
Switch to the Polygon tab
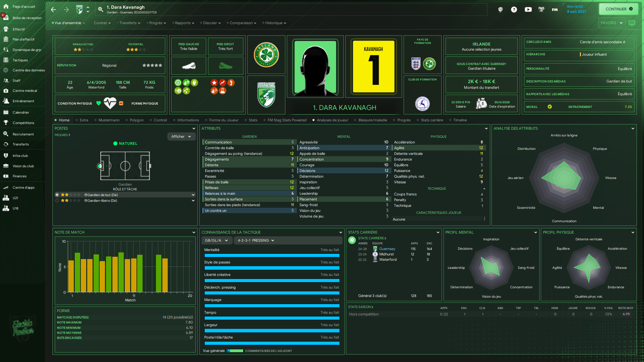coord(137,120)
